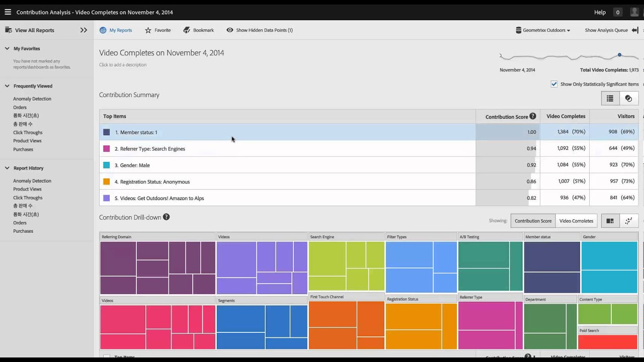Uncheck Show Only Statistically Significant Items
Screen dimensions: 644x362
pos(554,84)
